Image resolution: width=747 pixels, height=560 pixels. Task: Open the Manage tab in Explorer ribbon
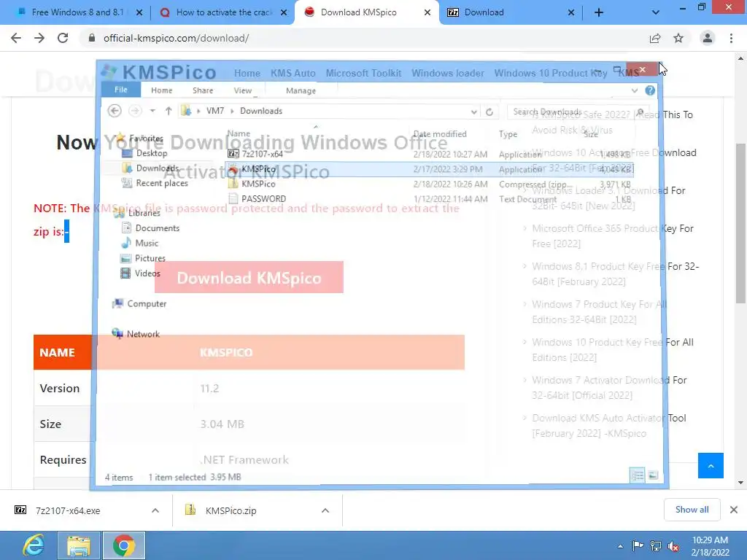[x=301, y=90]
